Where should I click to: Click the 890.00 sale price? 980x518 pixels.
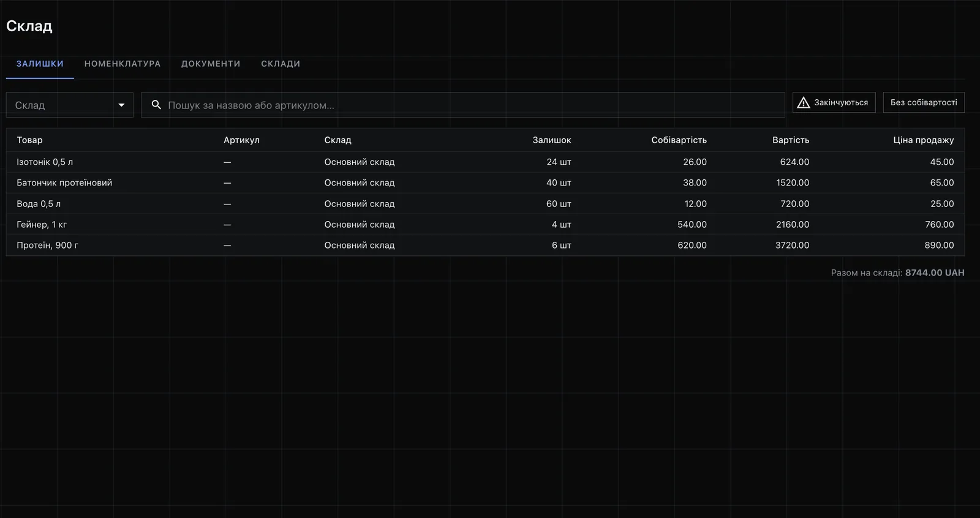[x=940, y=246]
